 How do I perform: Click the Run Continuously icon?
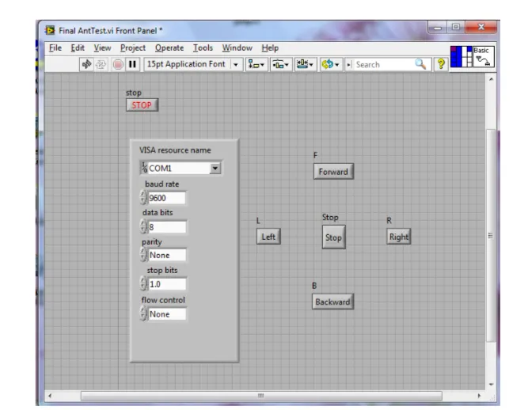coord(99,64)
